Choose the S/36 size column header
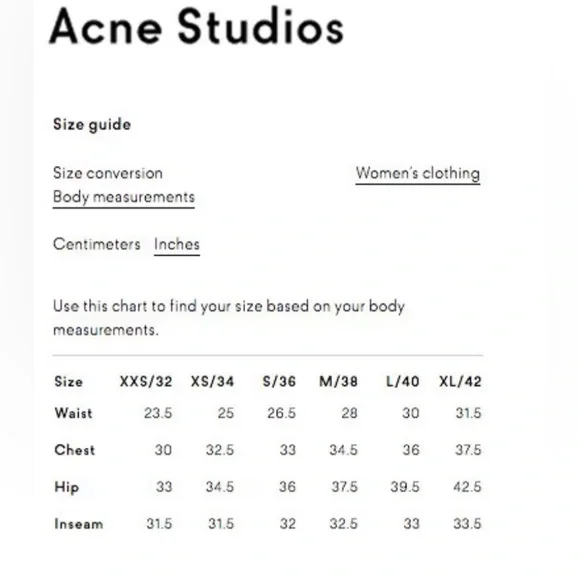This screenshot has width=580, height=580. [279, 382]
